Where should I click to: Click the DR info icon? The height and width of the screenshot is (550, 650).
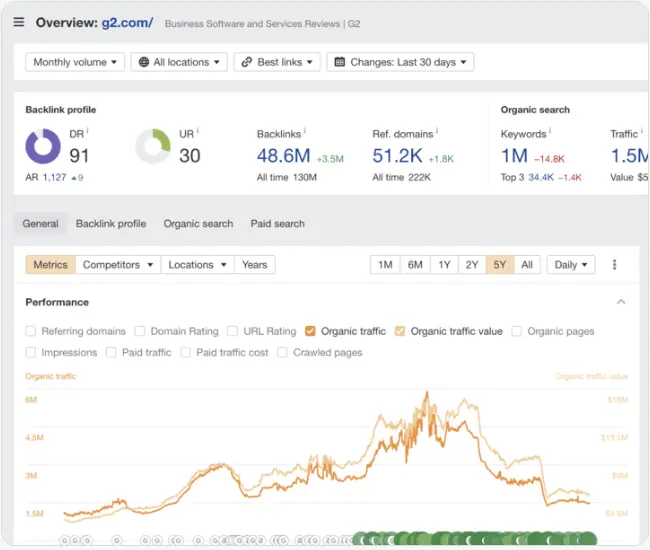click(x=87, y=130)
